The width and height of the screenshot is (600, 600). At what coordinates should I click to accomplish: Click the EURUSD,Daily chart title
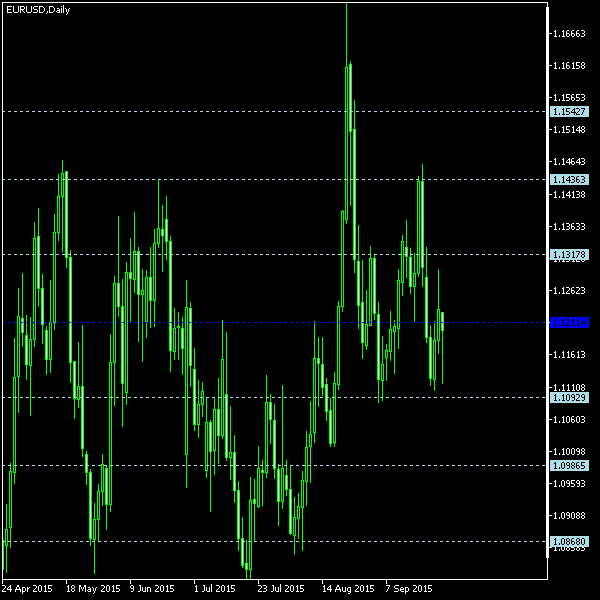tap(38, 10)
